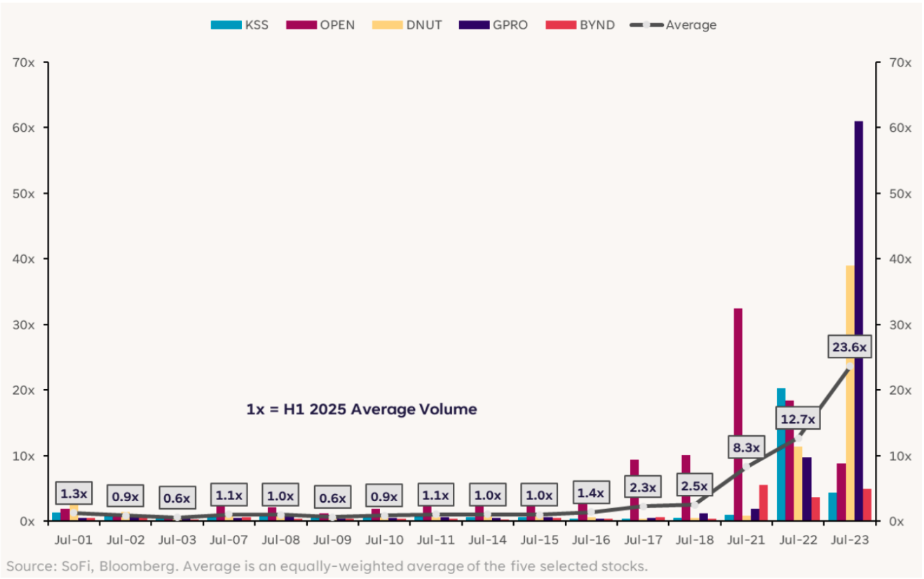Select the 23.6x average data label

point(850,347)
